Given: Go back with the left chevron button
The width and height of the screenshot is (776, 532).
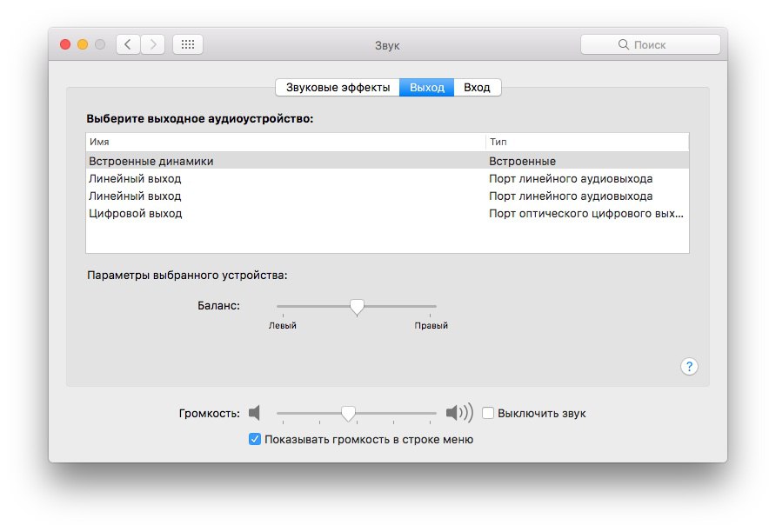Looking at the screenshot, I should click(x=128, y=44).
